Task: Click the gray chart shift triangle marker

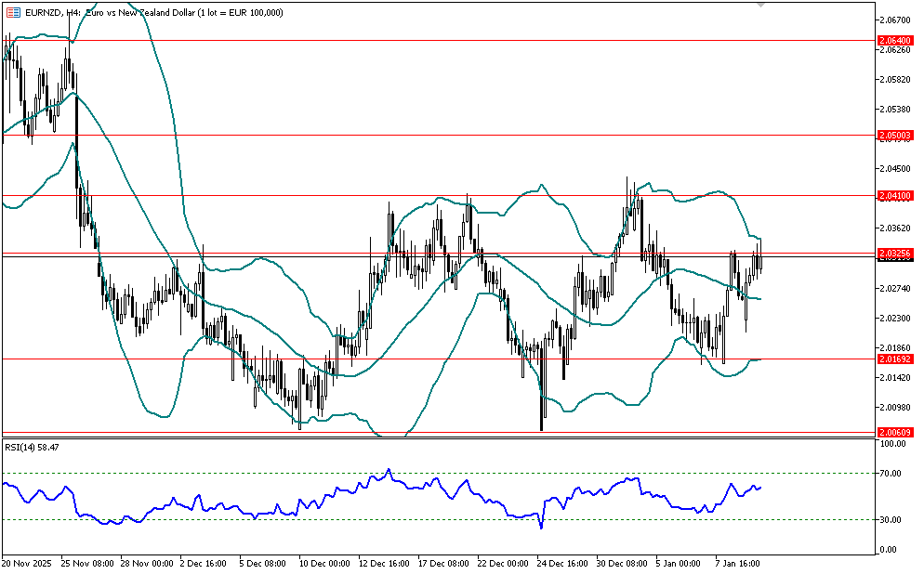Action: (x=762, y=6)
